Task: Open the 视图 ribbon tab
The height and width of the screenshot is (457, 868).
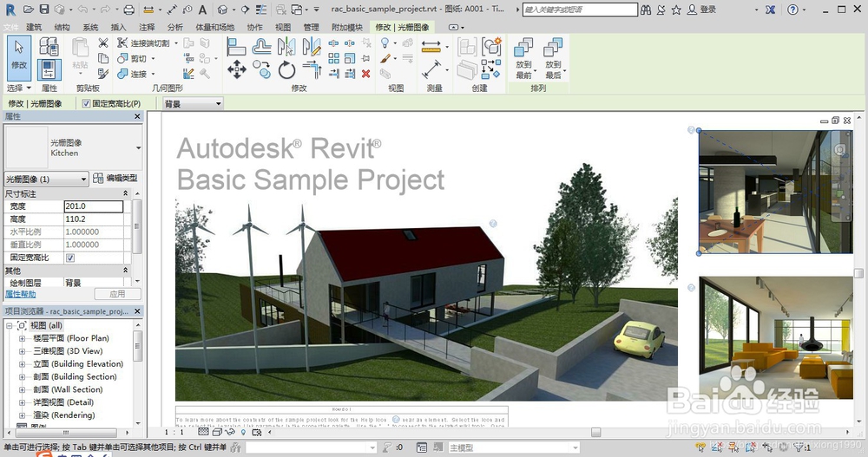Action: (x=283, y=27)
